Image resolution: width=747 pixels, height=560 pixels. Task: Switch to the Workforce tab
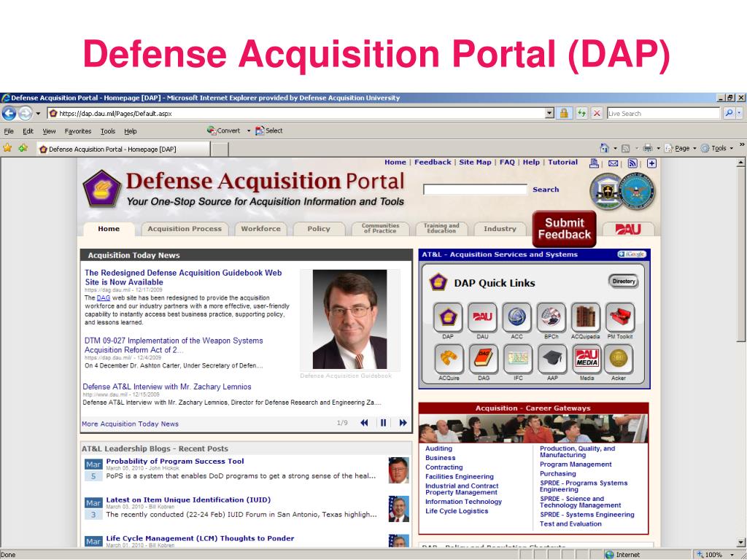[260, 229]
